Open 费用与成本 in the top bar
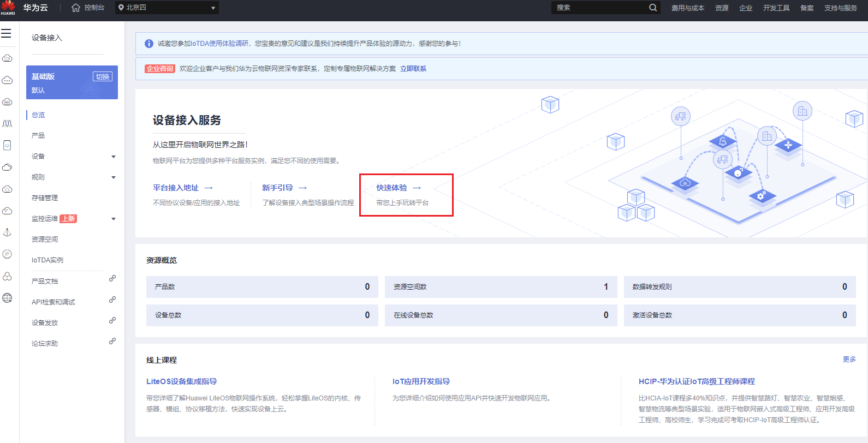This screenshot has height=443, width=868. [x=688, y=8]
